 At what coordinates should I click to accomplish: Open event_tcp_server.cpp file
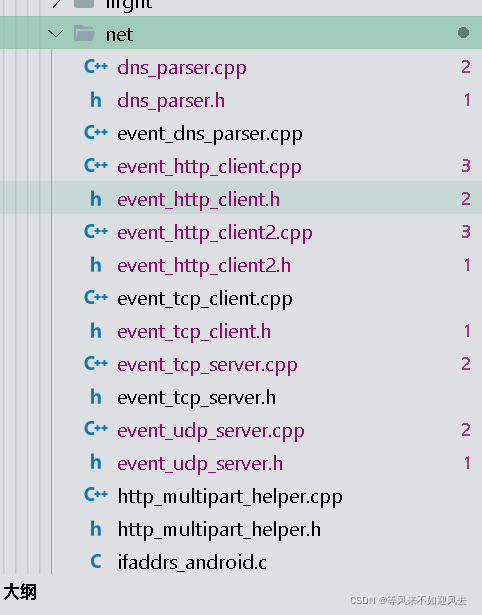point(207,365)
